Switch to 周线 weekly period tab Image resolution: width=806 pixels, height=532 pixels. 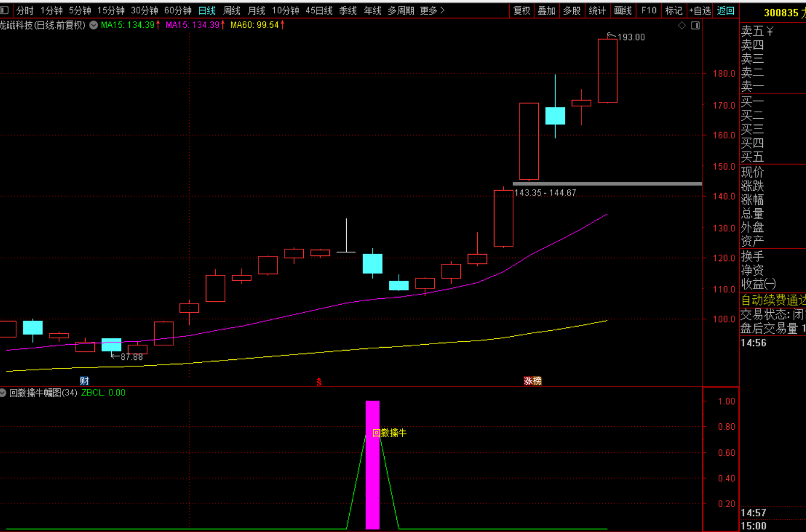click(x=232, y=10)
